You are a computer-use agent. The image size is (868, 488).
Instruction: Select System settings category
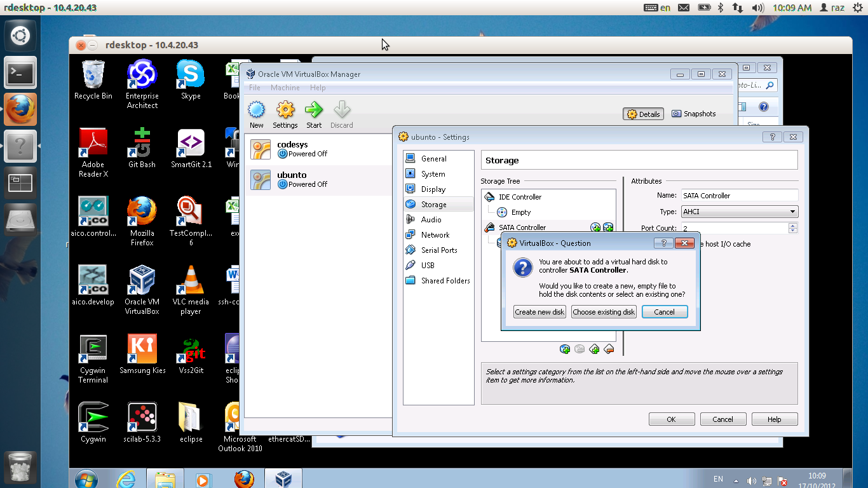click(x=438, y=174)
